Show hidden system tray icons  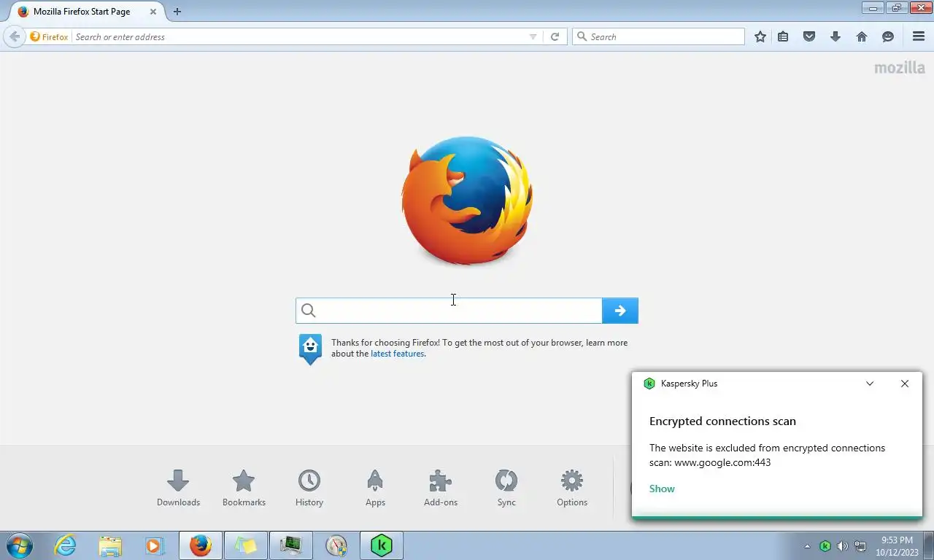click(x=807, y=546)
